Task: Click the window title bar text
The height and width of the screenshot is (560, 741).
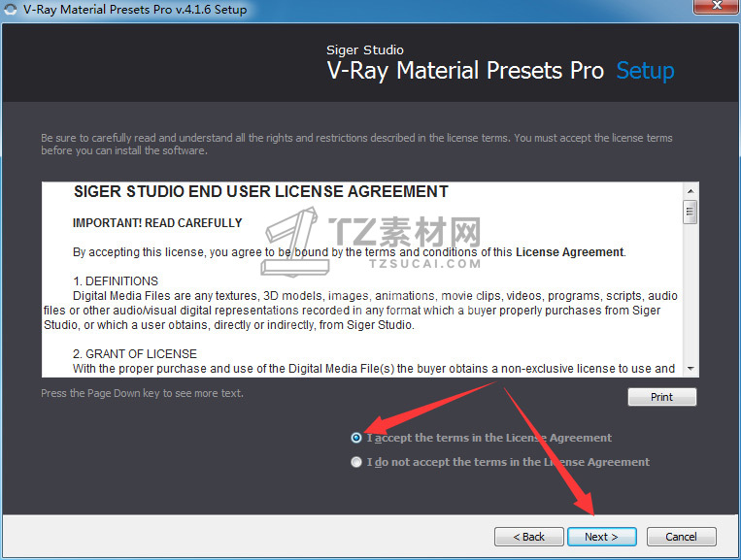Action: tap(135, 10)
